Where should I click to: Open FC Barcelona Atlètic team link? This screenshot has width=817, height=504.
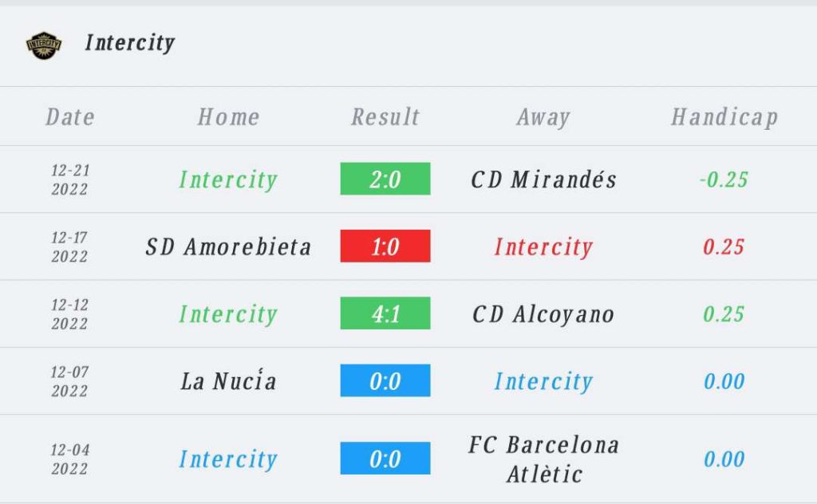click(543, 459)
